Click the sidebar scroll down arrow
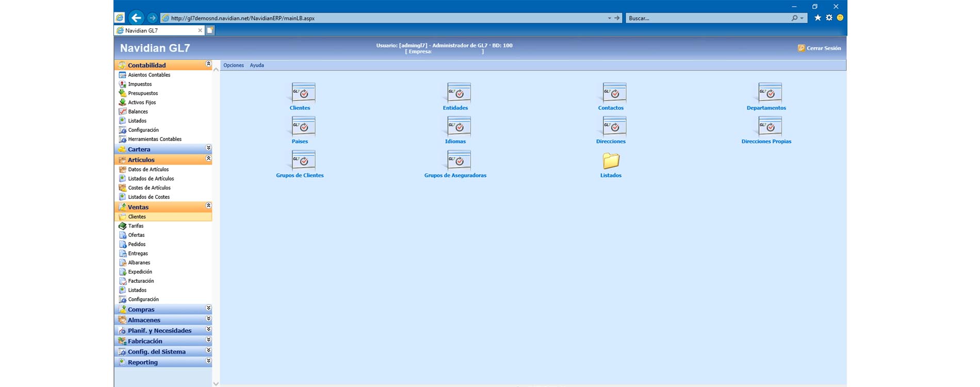Screen dimensions: 980x387 pos(216,383)
